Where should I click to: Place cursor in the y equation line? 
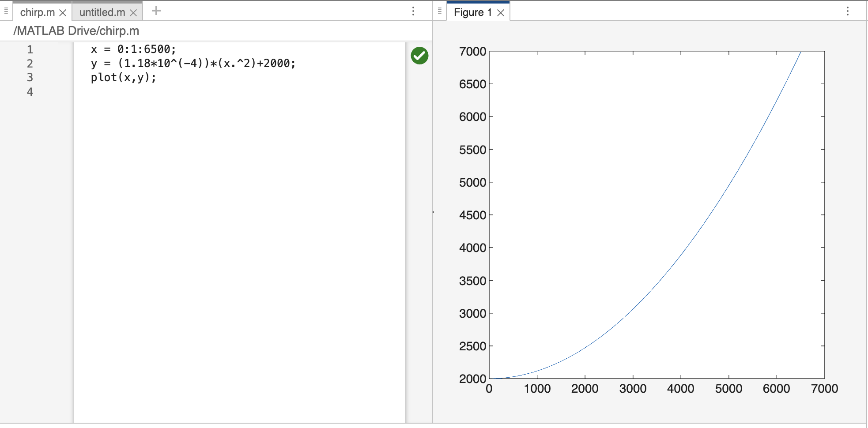click(x=193, y=64)
